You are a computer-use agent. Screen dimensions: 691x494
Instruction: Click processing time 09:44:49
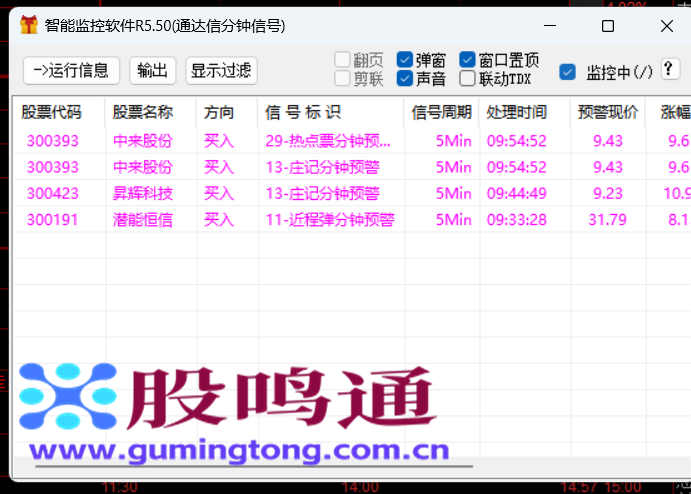click(x=516, y=193)
